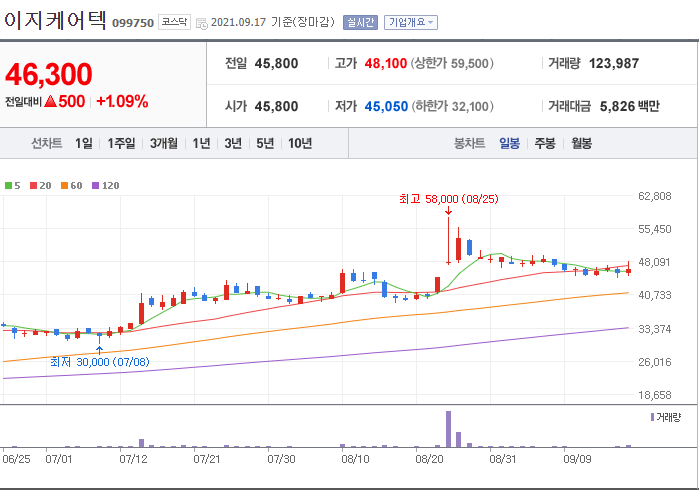Click the 최저 30,000 (07/08) chart marker

coord(99,362)
